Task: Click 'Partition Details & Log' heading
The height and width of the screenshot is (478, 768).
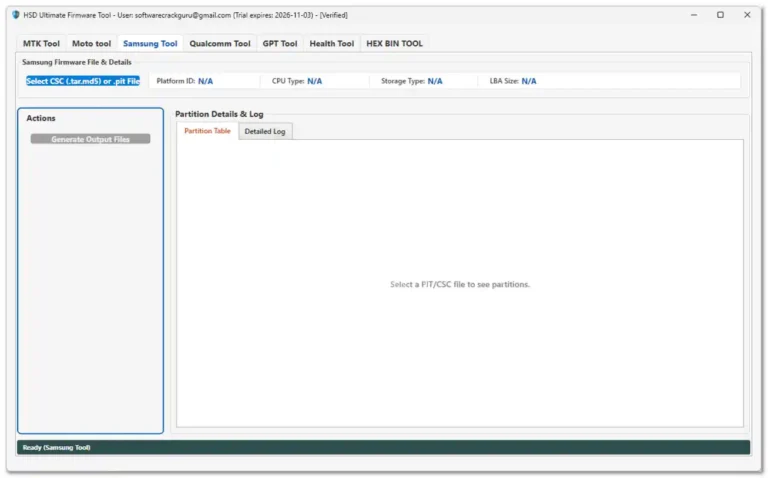Action: point(219,114)
